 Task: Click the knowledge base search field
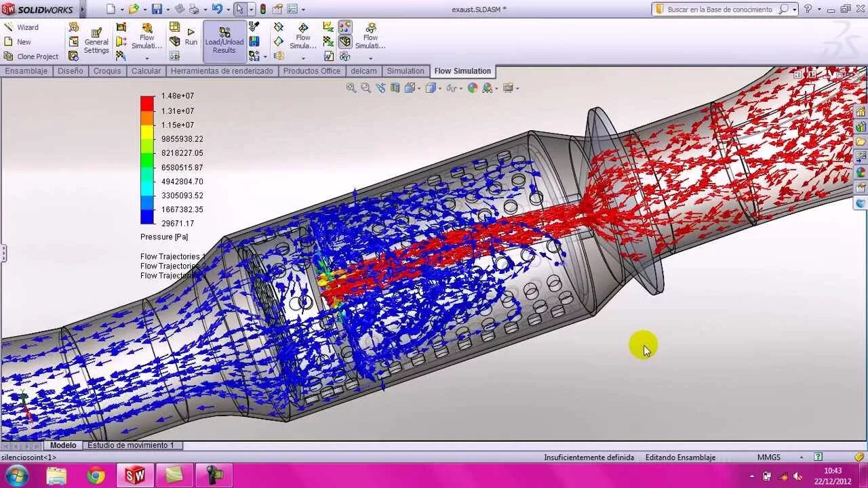click(x=720, y=9)
